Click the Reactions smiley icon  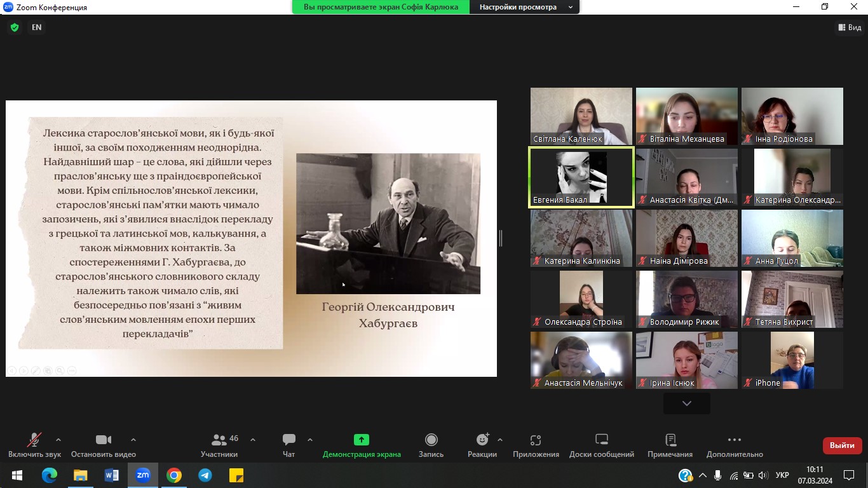coord(482,440)
